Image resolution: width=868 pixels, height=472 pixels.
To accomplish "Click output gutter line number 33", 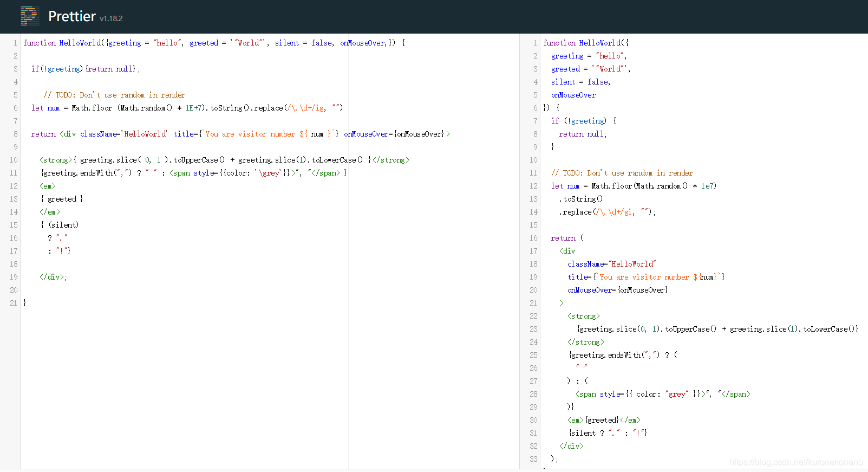I will click(533, 459).
